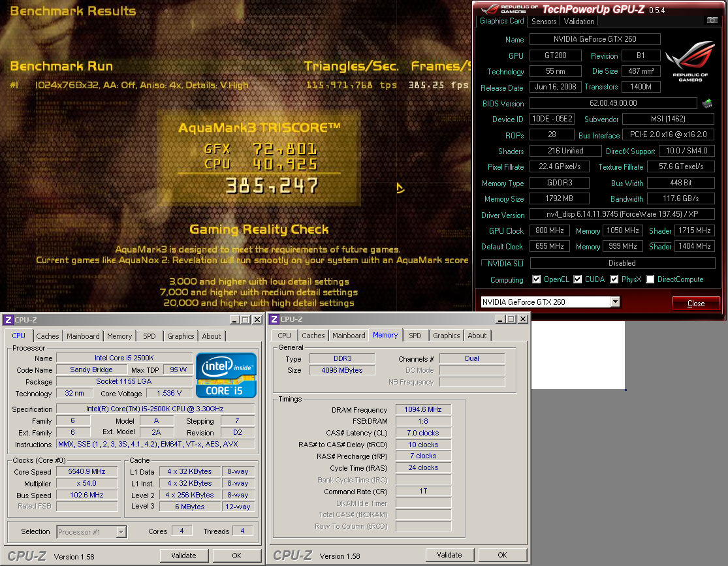Click the GPU-Z screenshot camera icon
The height and width of the screenshot is (566, 728).
pos(712,20)
